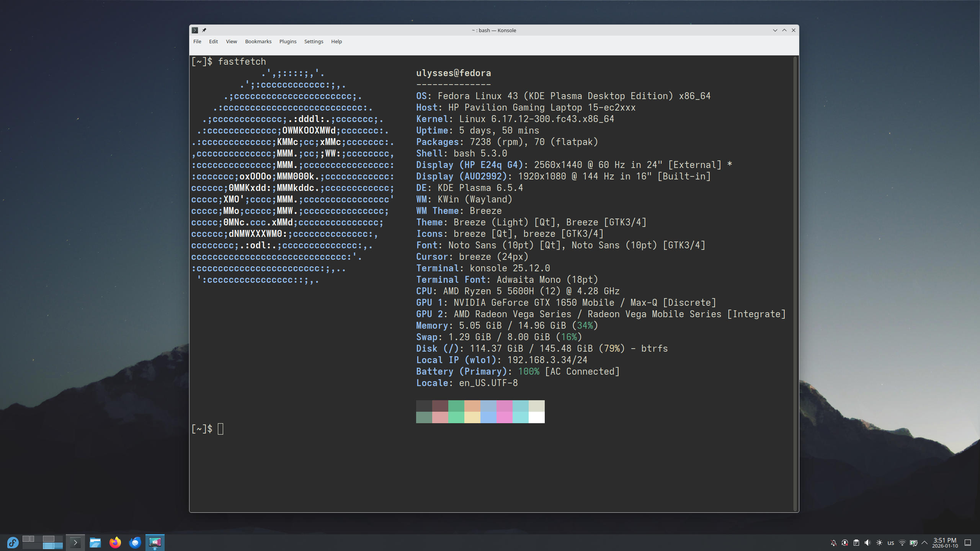
Task: Launch Firefox from the taskbar
Action: (x=115, y=542)
